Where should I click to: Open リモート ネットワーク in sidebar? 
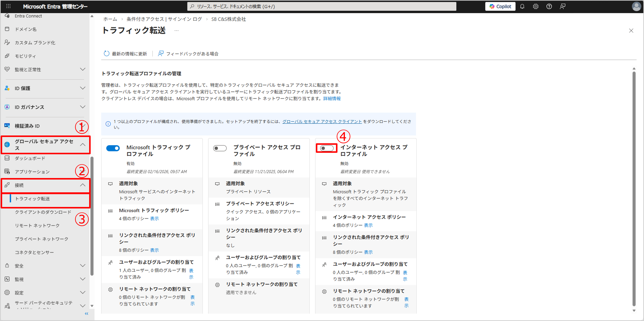pyautogui.click(x=37, y=226)
